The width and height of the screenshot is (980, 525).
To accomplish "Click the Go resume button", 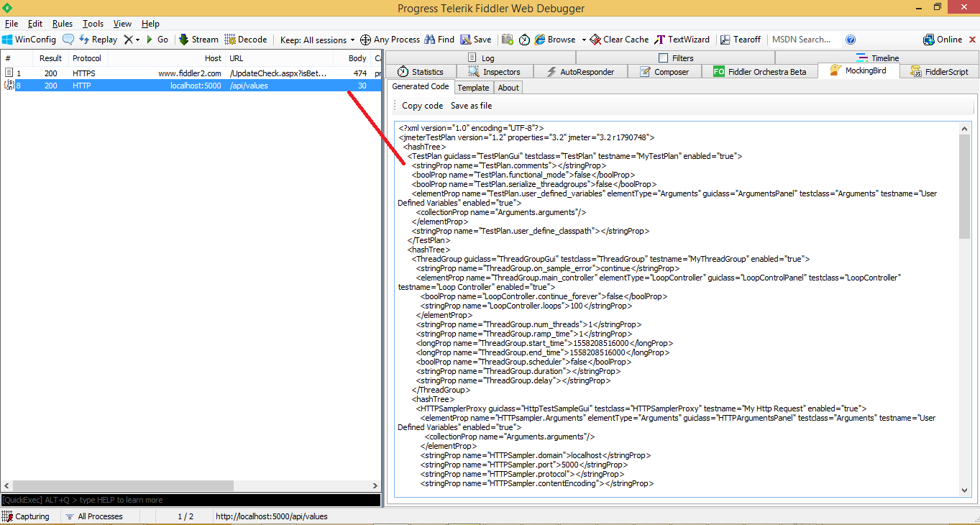I will (157, 40).
